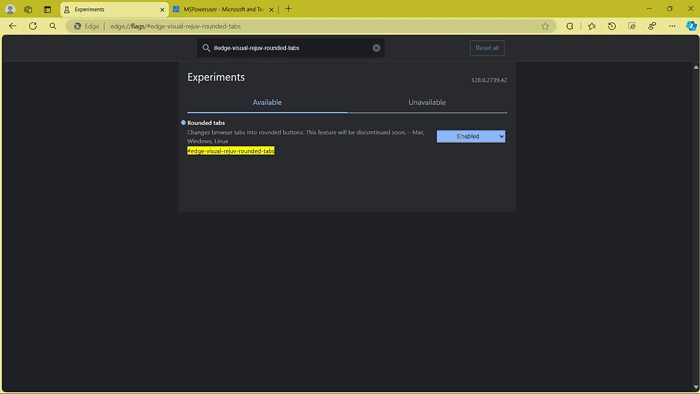Add this page to favorites star

tap(545, 26)
